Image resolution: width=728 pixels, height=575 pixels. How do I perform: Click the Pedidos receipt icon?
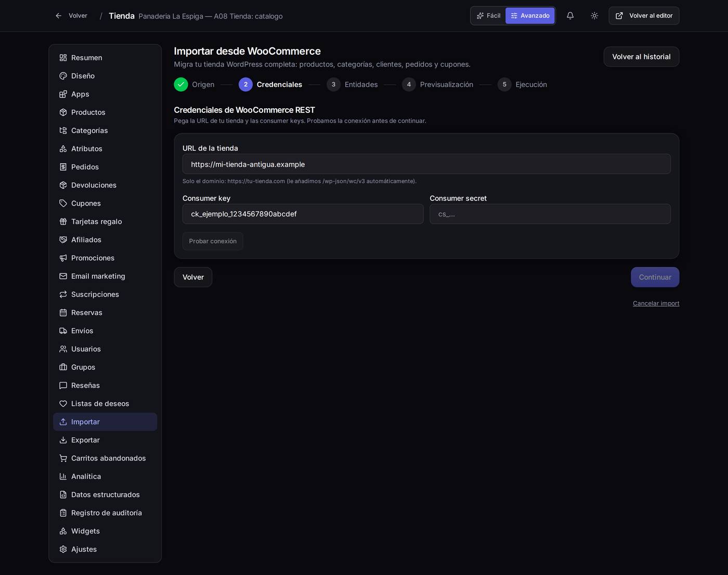click(63, 167)
